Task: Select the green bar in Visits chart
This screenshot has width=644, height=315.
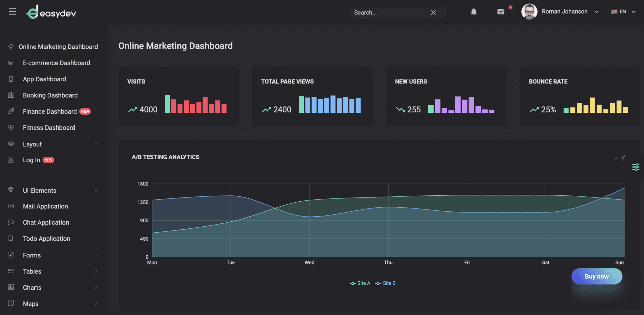Action: [x=167, y=104]
